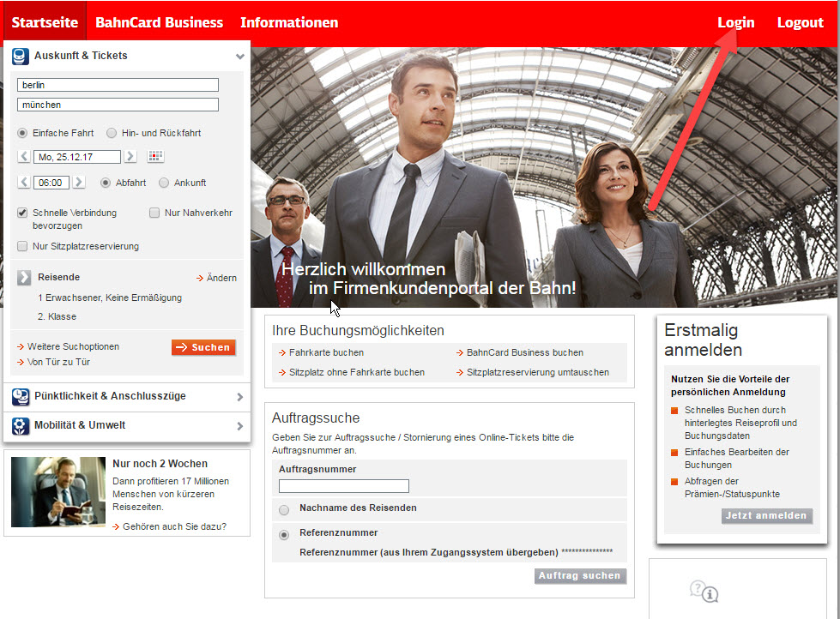This screenshot has width=840, height=619.
Task: Select the Abfahrt radio button
Action: click(x=106, y=183)
